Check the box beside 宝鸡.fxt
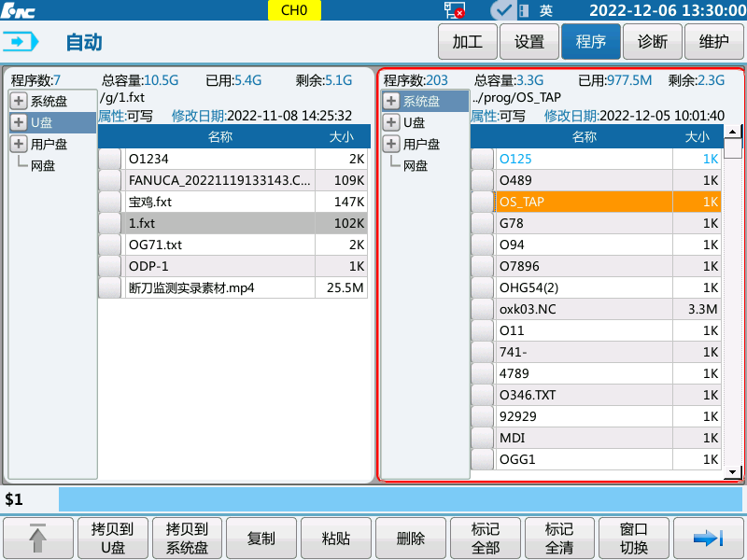Viewport: 747px width, 560px height. coord(110,202)
